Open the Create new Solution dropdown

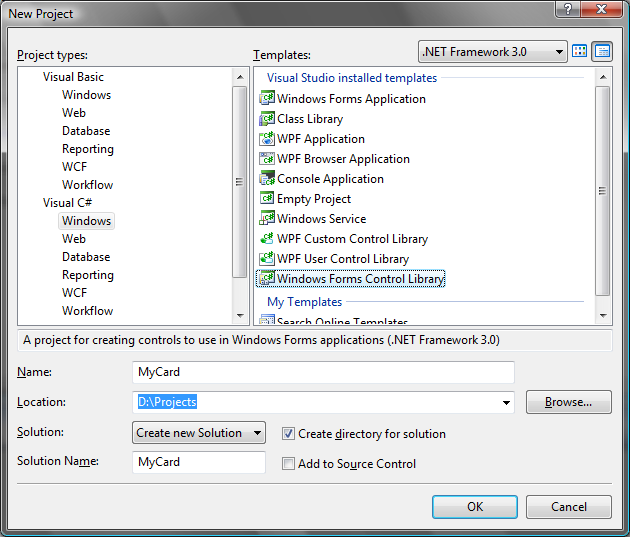tap(198, 433)
